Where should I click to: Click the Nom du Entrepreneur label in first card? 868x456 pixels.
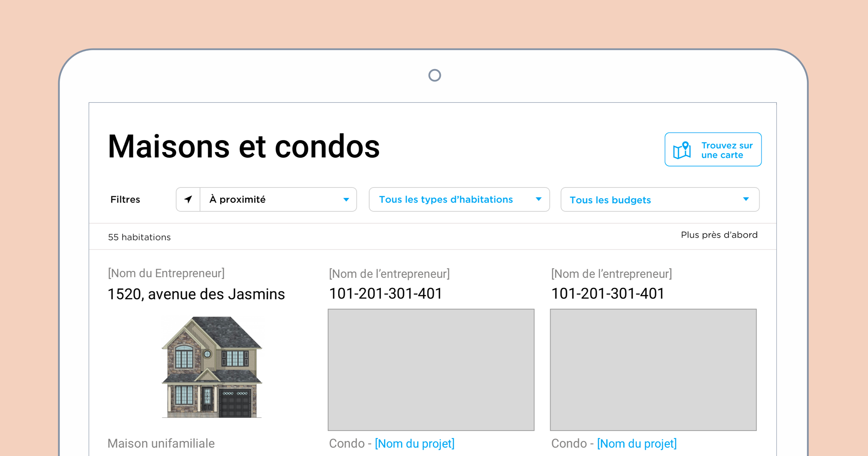tap(166, 273)
